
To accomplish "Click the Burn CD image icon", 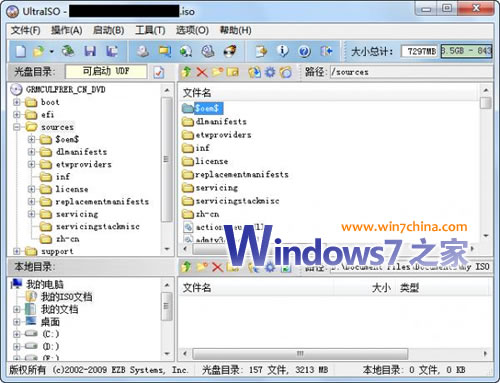I will [x=230, y=51].
